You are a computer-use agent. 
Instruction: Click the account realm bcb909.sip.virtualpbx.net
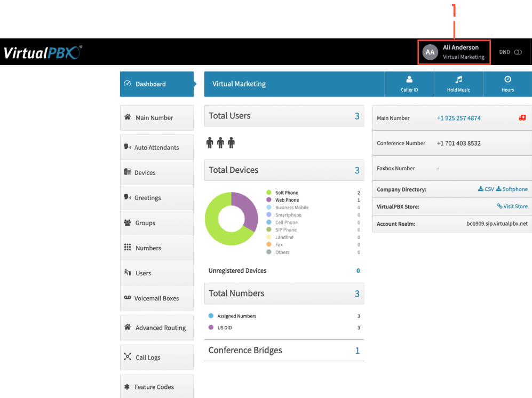pos(497,224)
